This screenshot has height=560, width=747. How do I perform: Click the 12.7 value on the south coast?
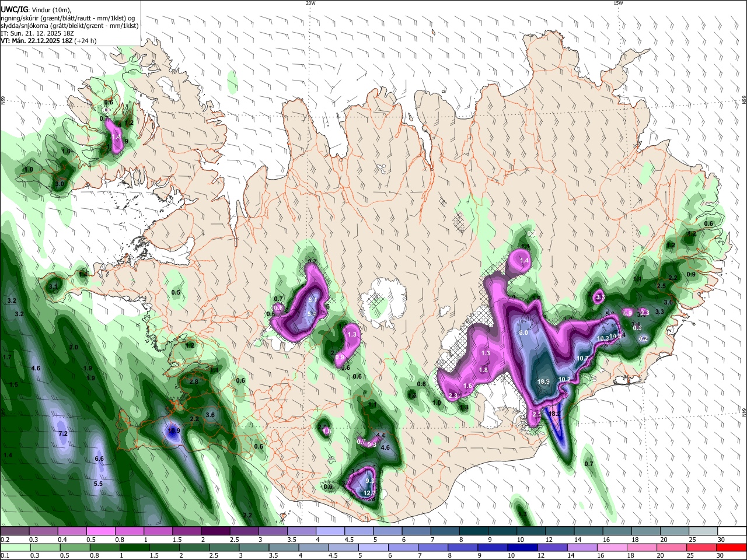coord(369,493)
